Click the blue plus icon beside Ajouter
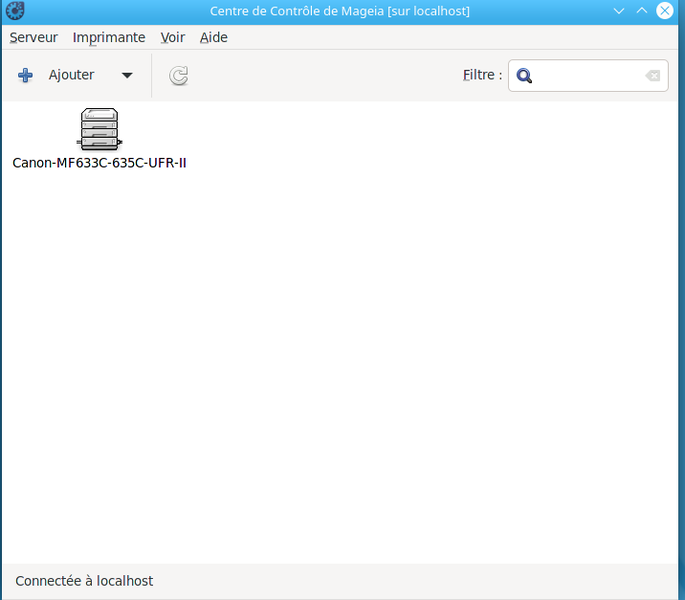 pos(25,75)
